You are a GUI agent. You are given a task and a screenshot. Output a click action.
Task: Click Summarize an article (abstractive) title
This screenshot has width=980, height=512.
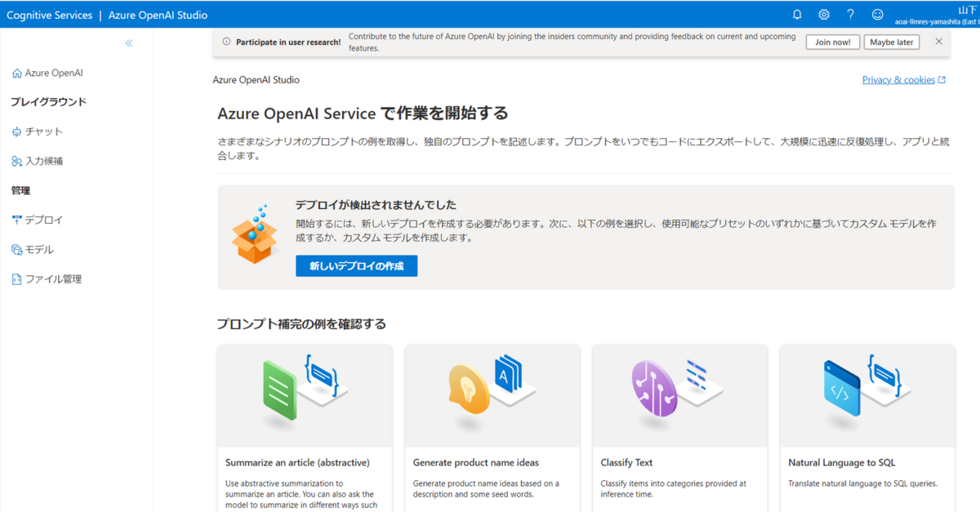pos(297,463)
